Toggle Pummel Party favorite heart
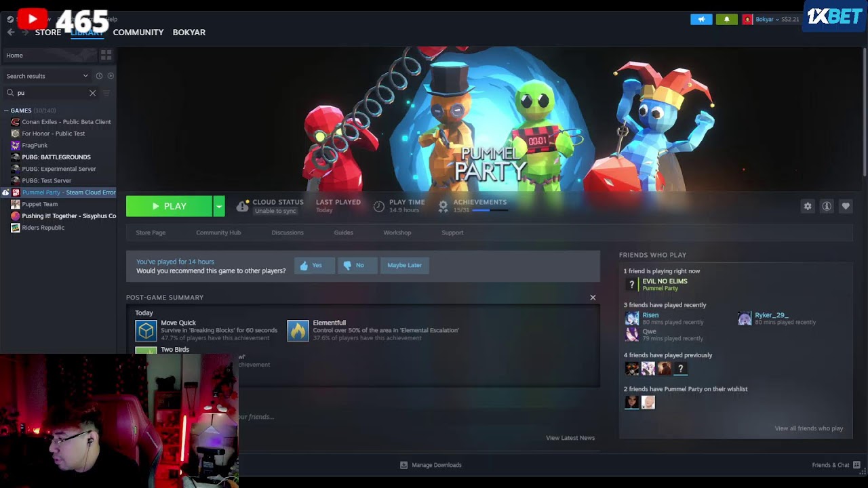The height and width of the screenshot is (488, 868). (846, 206)
